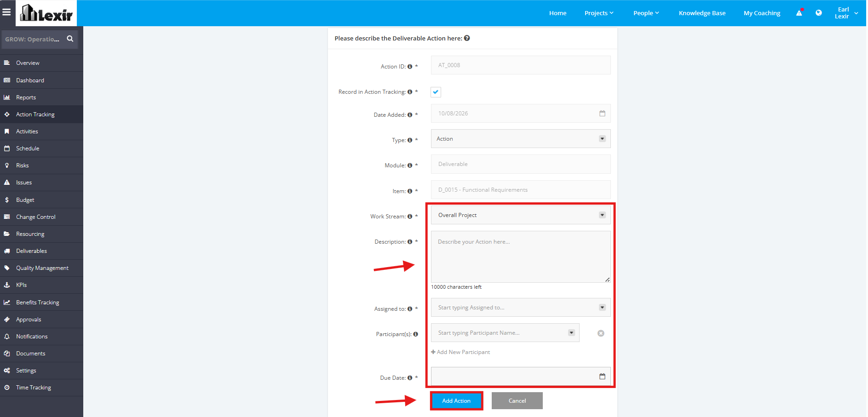Click the Risks lightbulb sidebar icon
The image size is (868, 417).
pos(7,166)
